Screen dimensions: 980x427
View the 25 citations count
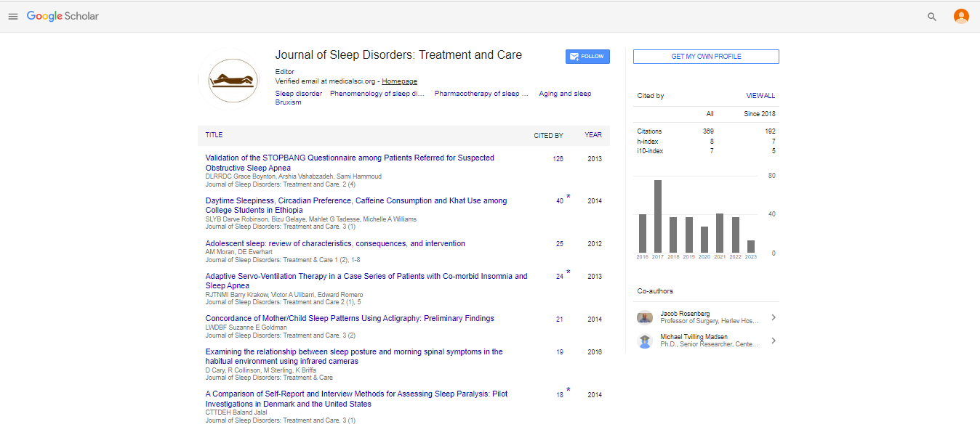coord(560,244)
